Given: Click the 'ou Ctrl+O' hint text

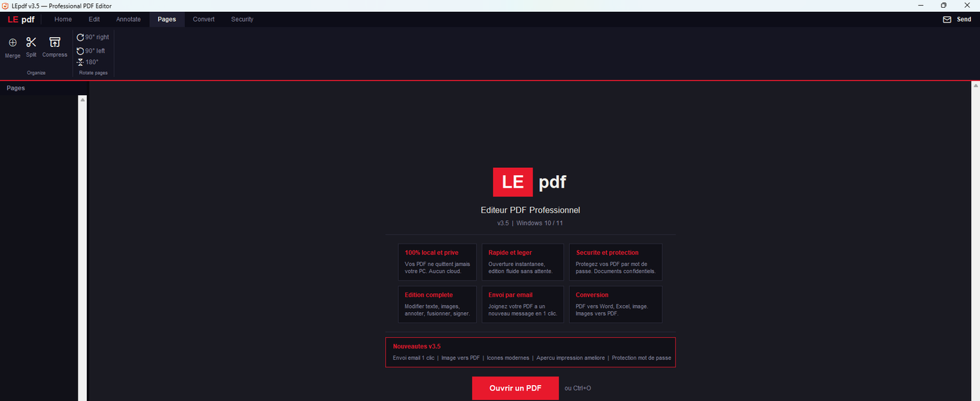Looking at the screenshot, I should click(x=577, y=388).
